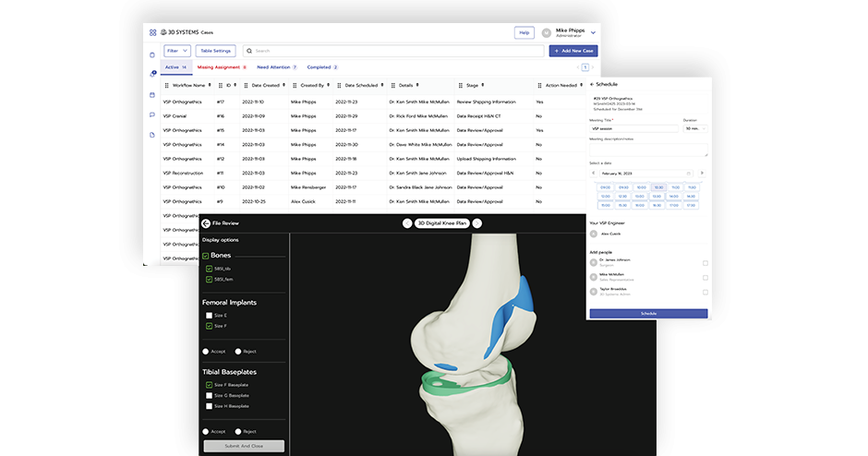Click Submit And Close button

click(244, 446)
